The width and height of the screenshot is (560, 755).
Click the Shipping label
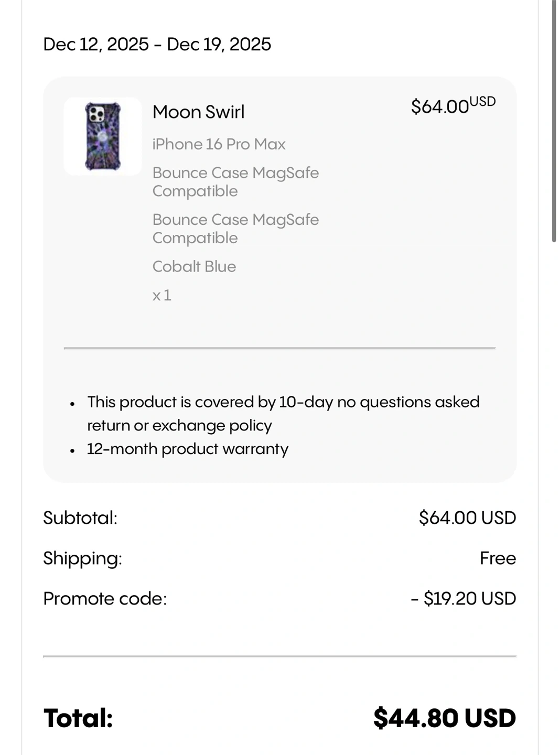pyautogui.click(x=82, y=558)
